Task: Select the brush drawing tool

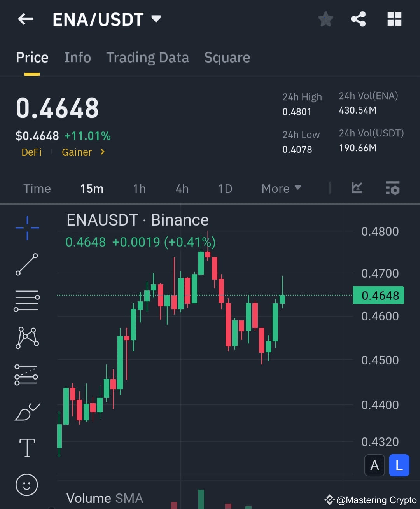Action: pyautogui.click(x=26, y=411)
